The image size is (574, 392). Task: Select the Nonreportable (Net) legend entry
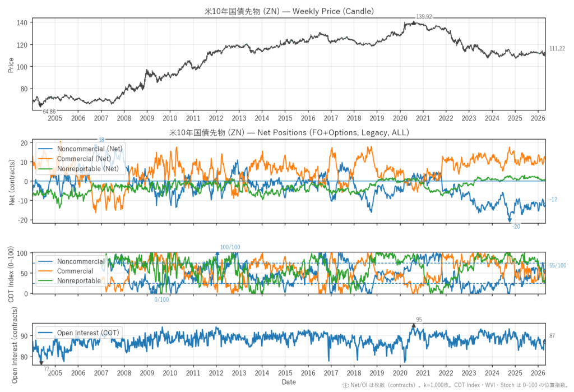88,168
